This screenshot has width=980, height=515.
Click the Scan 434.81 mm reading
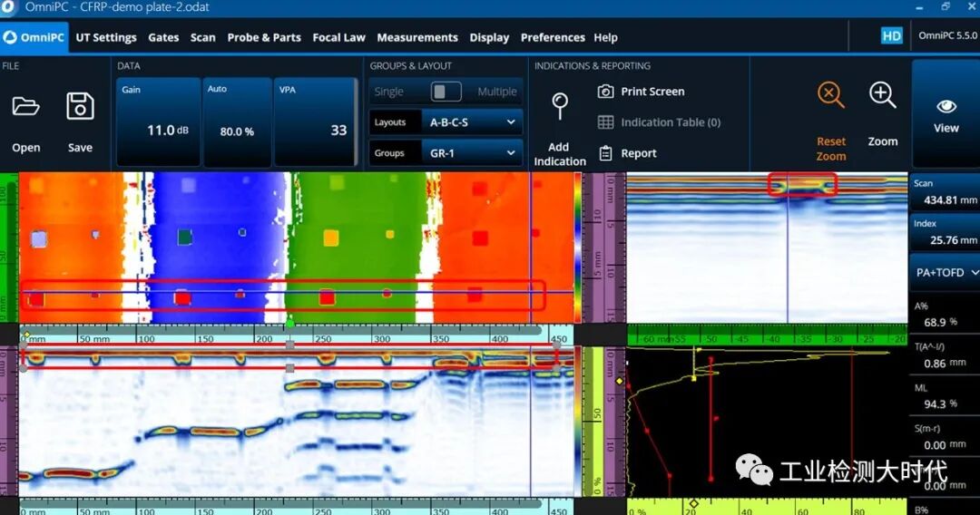point(946,192)
